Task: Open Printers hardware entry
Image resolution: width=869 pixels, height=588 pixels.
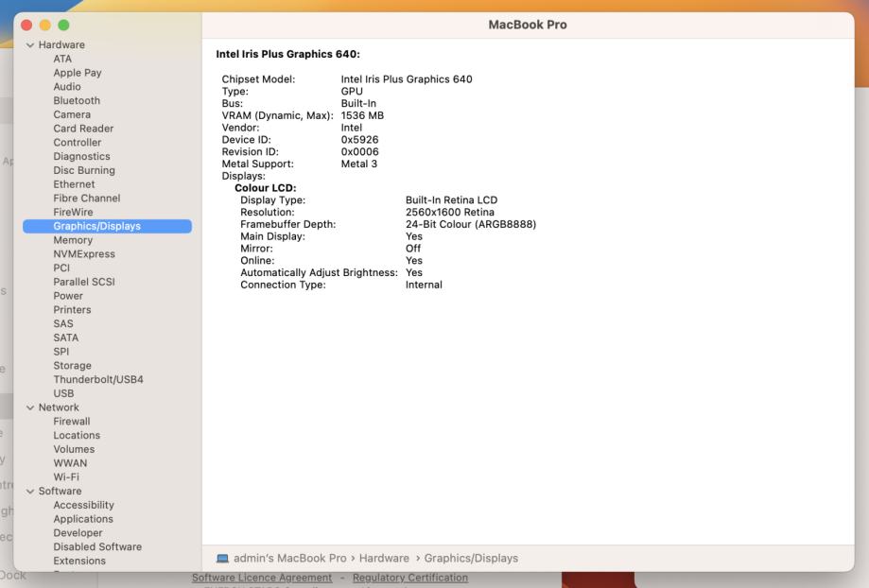Action: tap(72, 310)
